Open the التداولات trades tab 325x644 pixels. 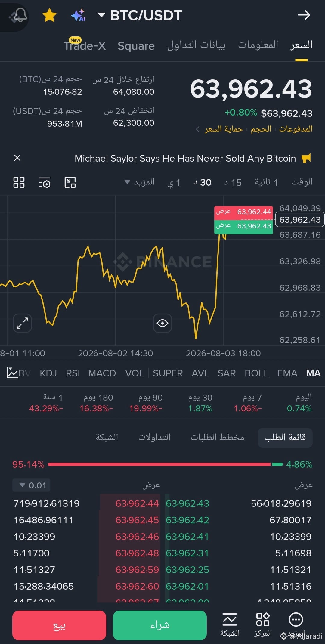point(154,437)
